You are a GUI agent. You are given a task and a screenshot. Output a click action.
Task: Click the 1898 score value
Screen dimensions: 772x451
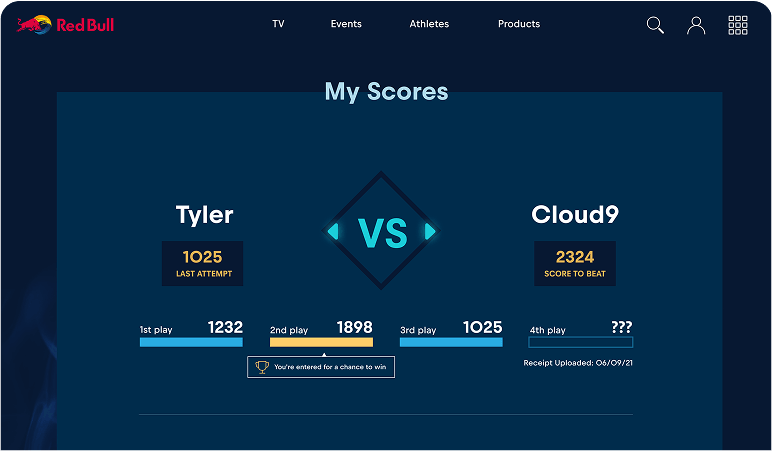coord(354,327)
